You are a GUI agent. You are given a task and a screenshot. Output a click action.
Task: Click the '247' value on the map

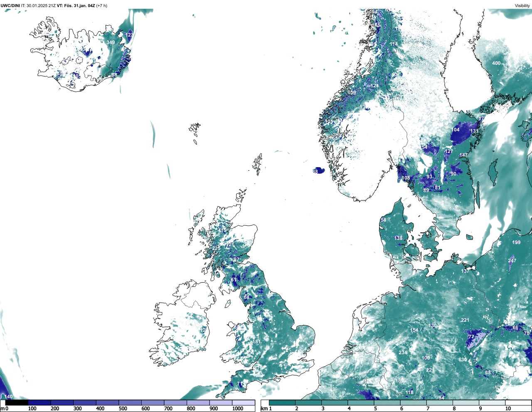coord(512,261)
